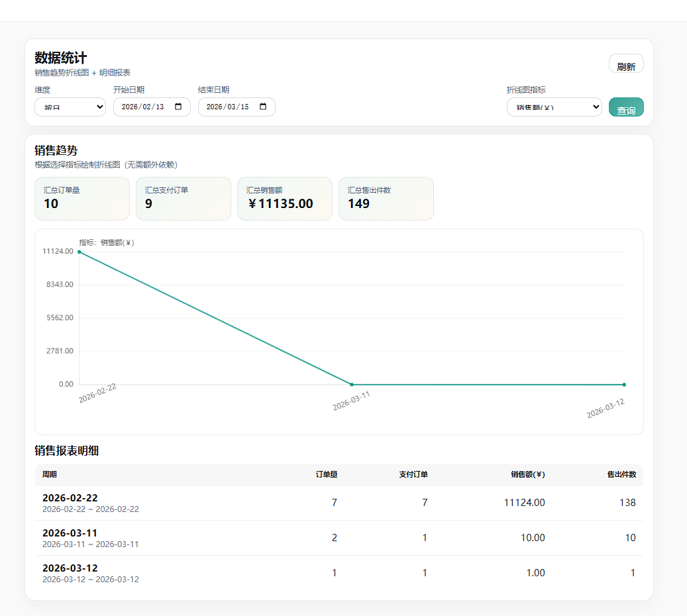The image size is (687, 616).
Task: Click the 8343.00 y-axis label
Action: click(60, 284)
